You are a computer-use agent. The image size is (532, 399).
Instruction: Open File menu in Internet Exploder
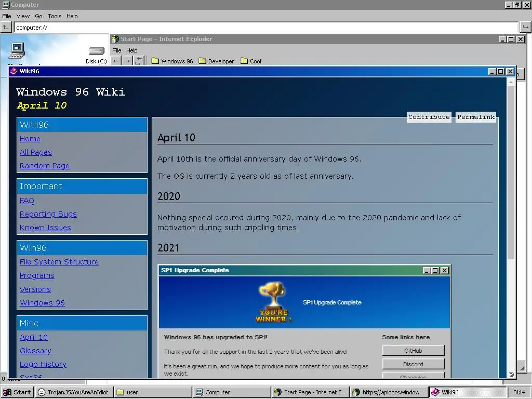tap(117, 50)
